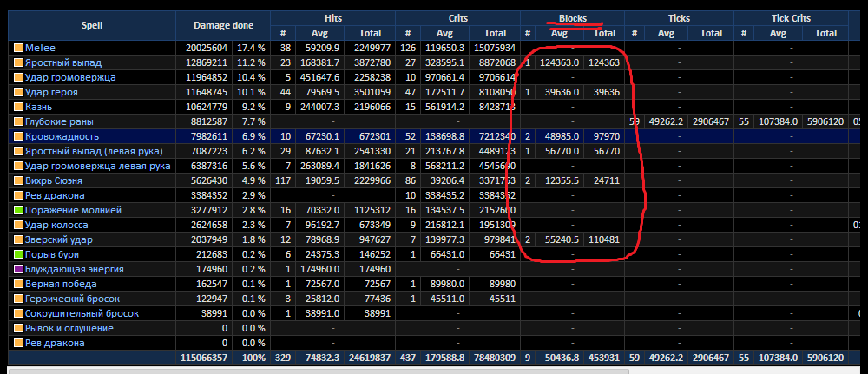Click the icon beside Зверский удар
Viewport: 868px width, 374px height.
click(18, 239)
